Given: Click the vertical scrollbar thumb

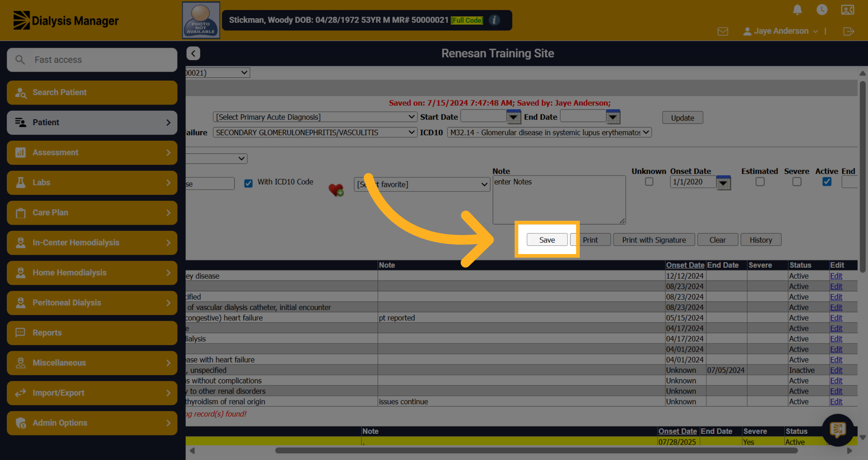Looking at the screenshot, I should coord(863,177).
